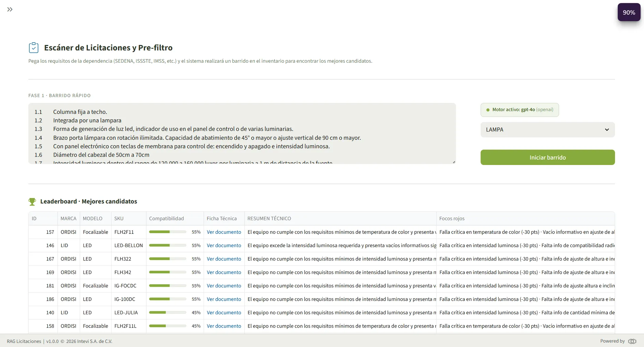644x347 pixels.
Task: Click the Resumen técnico cell for LED-BELLON
Action: coord(340,245)
